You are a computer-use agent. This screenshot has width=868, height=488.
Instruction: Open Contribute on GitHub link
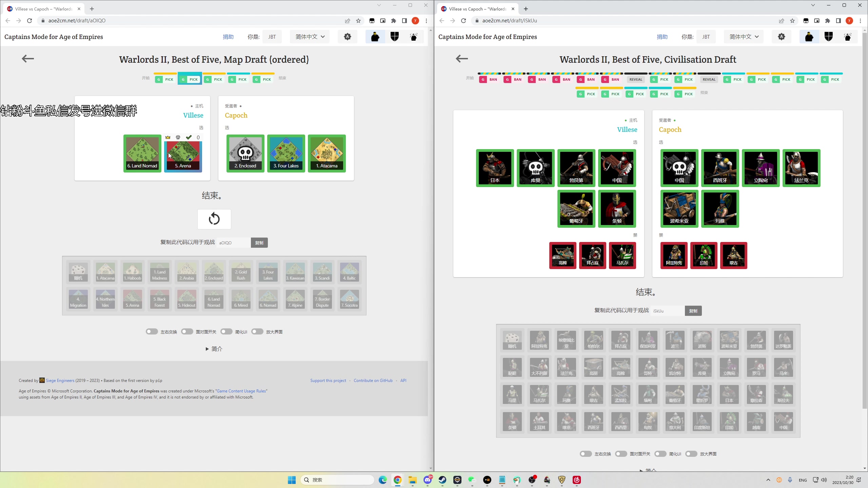(373, 381)
